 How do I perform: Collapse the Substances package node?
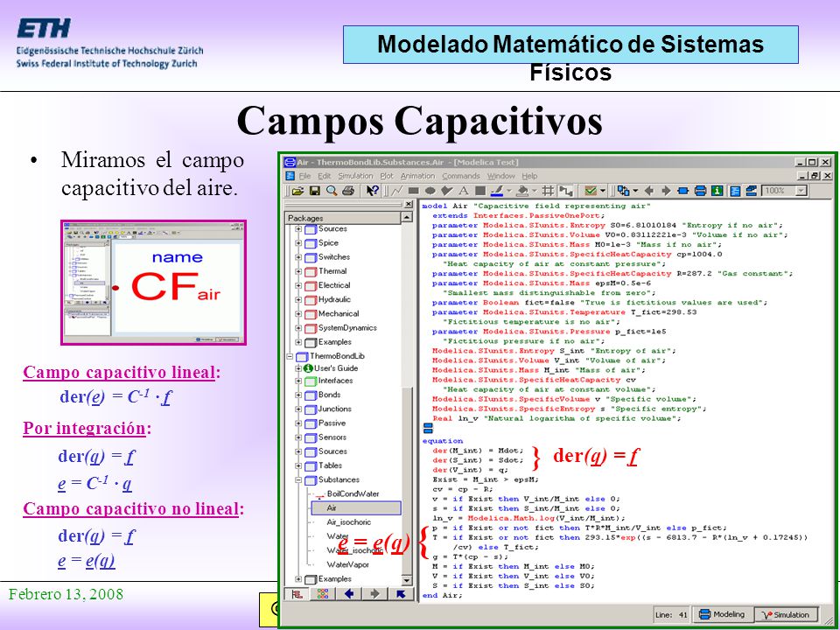(x=298, y=480)
